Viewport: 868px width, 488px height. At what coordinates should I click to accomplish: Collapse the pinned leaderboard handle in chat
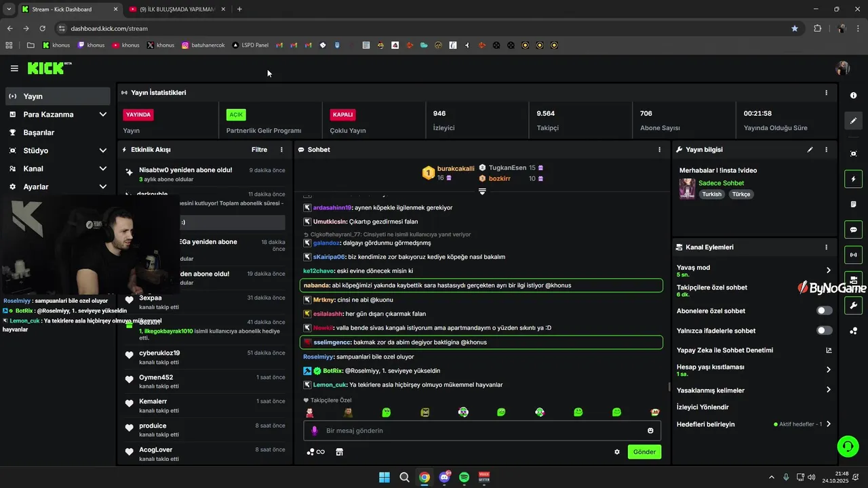[x=482, y=192]
